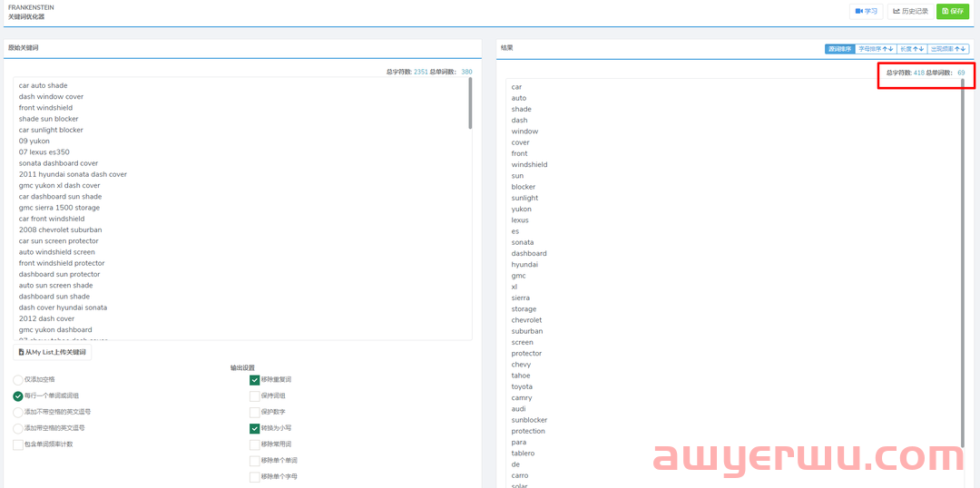Enable 包含单词频率计数 checkbox
Viewport: 980px width, 488px height.
(x=18, y=444)
